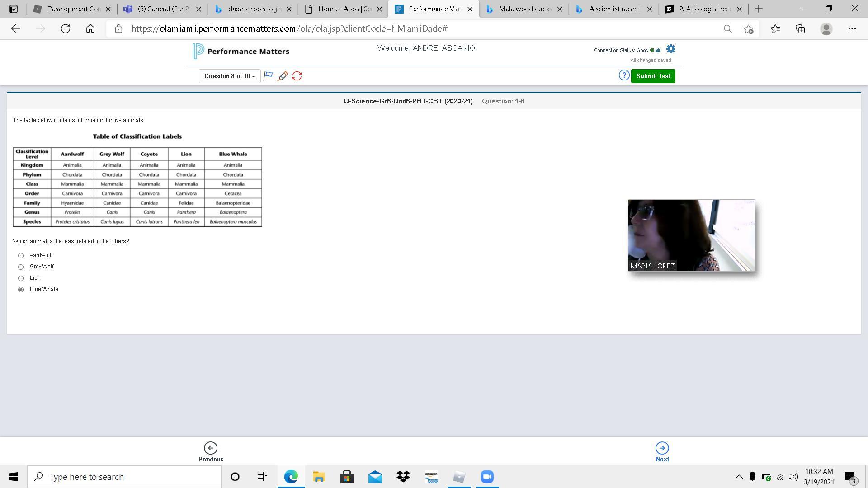Click browser favorites star icon

[775, 28]
